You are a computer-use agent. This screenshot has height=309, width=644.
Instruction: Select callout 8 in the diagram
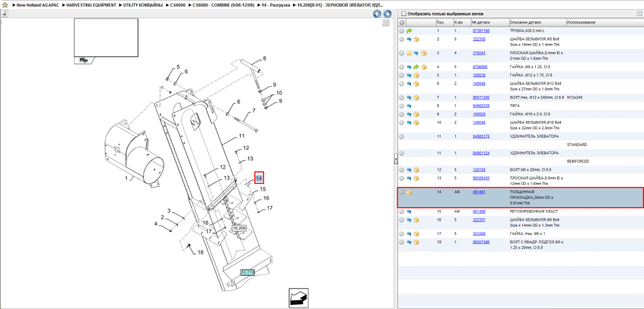pyautogui.click(x=265, y=59)
